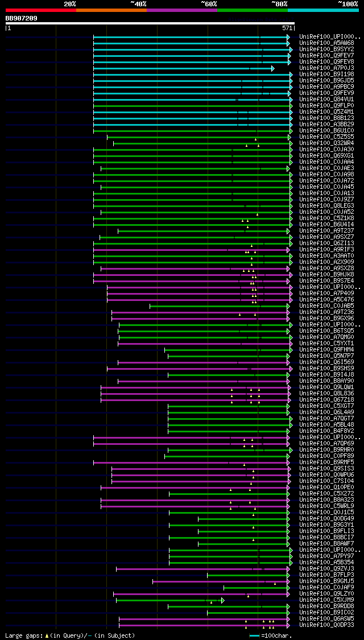Click hit label UniRef100_B6TSQ5
This screenshot has height=640, width=364.
pos(327,331)
